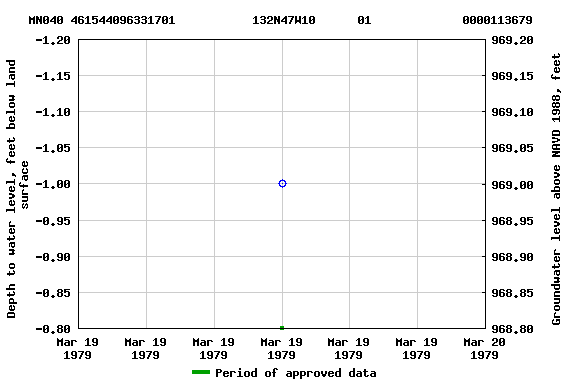Click the left axis label -1.20
The image size is (576, 384).
[x=53, y=40]
